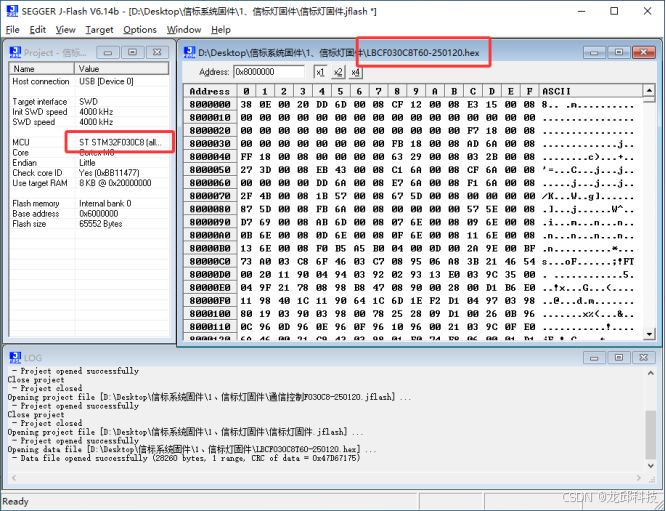This screenshot has height=511, width=666.
Task: Close the hex data file window
Action: (643, 52)
